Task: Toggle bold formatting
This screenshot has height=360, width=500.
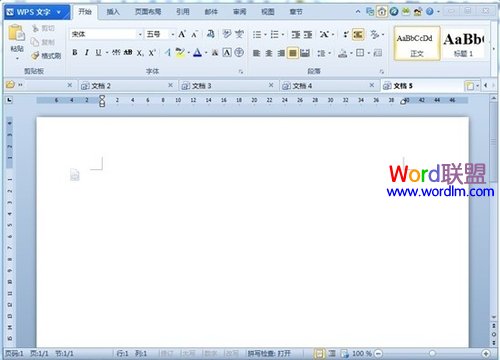Action: [75, 52]
